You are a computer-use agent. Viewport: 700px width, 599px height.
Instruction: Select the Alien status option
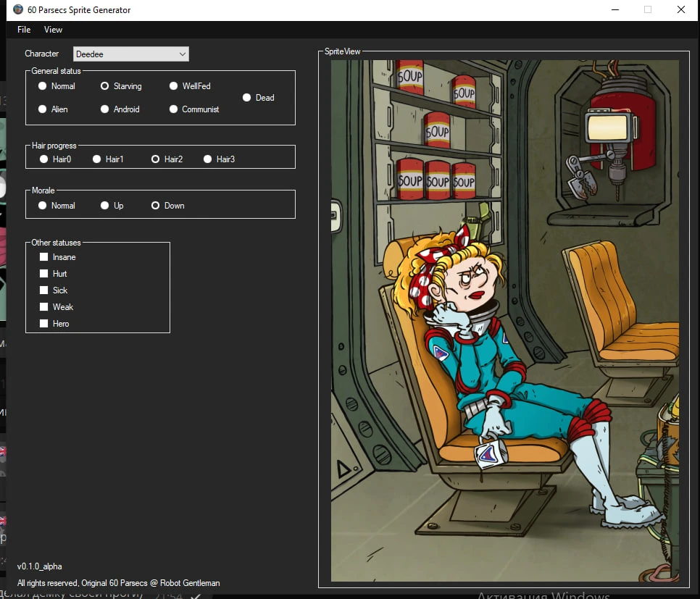click(43, 109)
